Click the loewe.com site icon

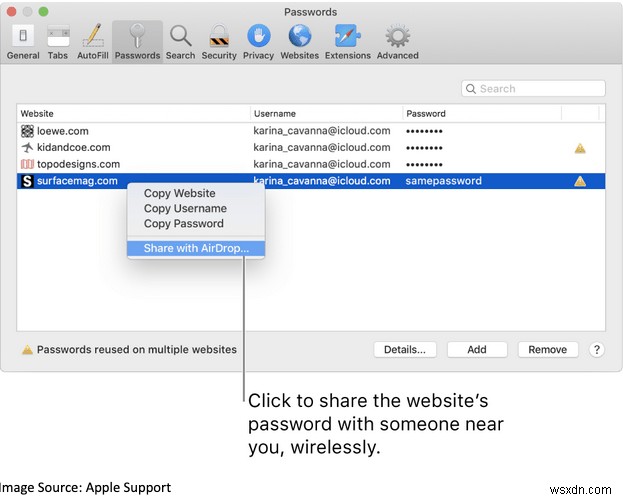(27, 131)
